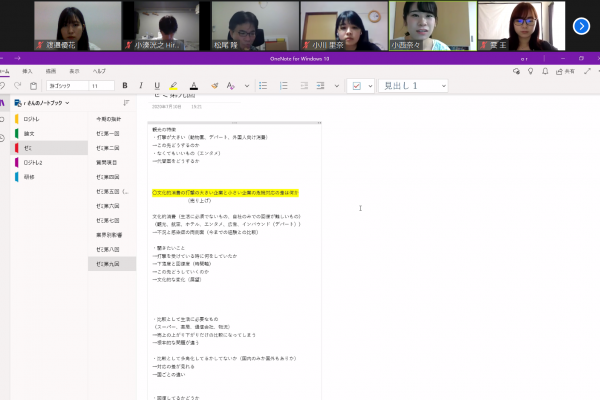Click the next video participants arrow
This screenshot has height=400, width=600.
[581, 26]
